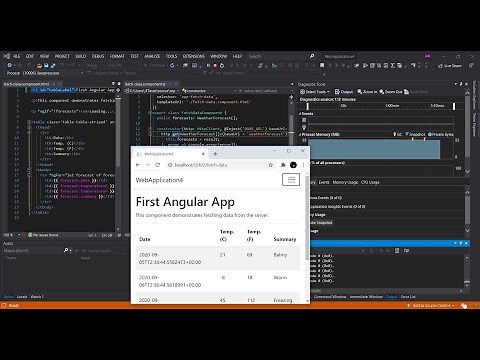The height and width of the screenshot is (360, 480).
Task: Click the Clear All icon in Output toolbar
Action: 397,251
